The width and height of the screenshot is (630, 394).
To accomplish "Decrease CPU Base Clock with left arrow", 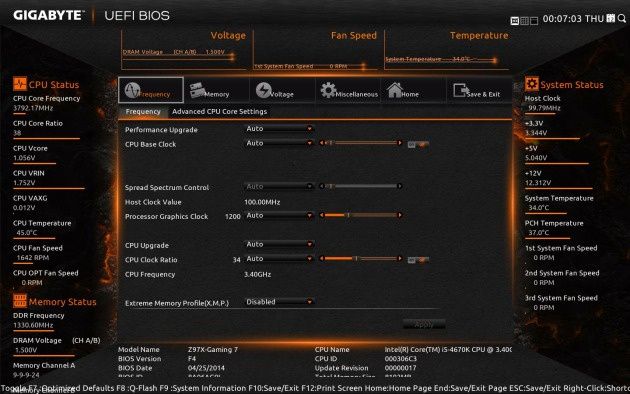I will (x=322, y=143).
